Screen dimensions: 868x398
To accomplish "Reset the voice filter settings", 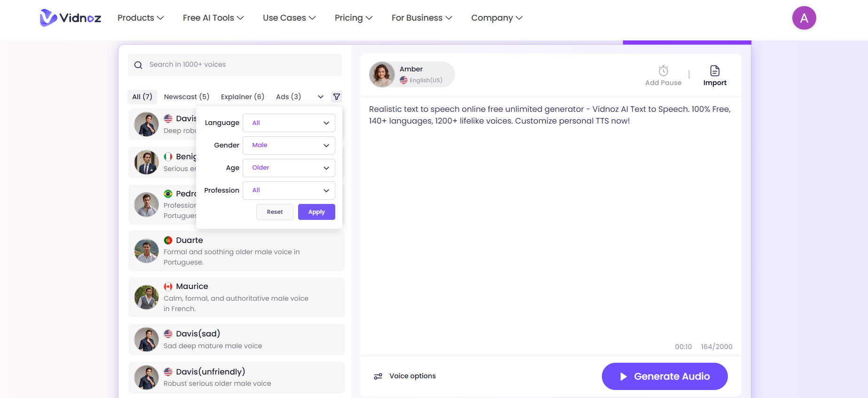I will (275, 211).
